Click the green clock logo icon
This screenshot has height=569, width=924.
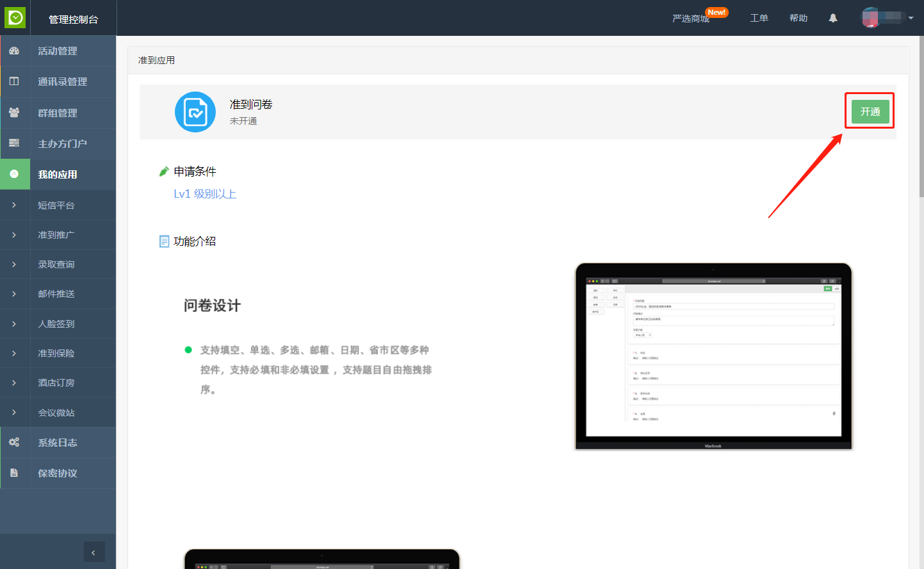pyautogui.click(x=15, y=17)
